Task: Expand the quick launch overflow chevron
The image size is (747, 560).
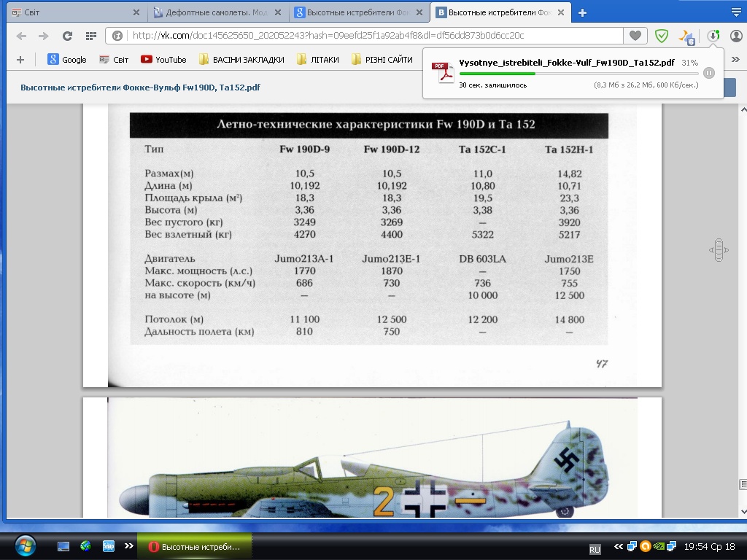Action: click(128, 545)
